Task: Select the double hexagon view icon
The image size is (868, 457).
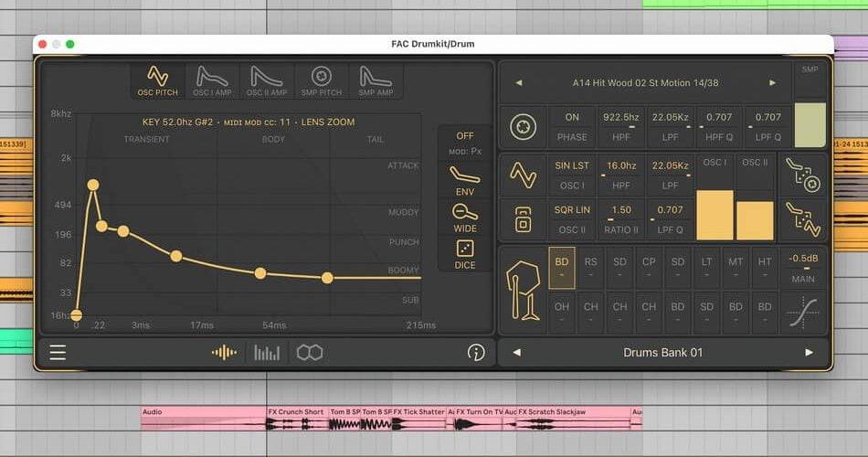Action: click(310, 352)
